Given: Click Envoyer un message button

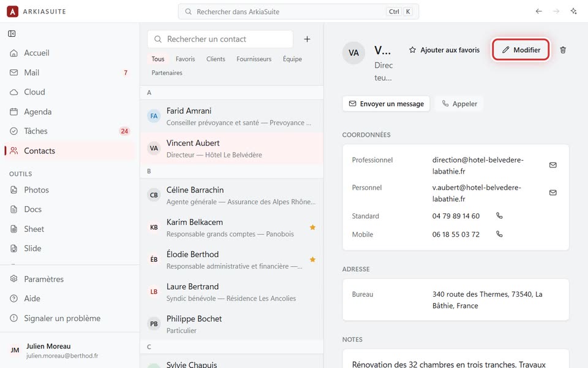Looking at the screenshot, I should pyautogui.click(x=386, y=104).
